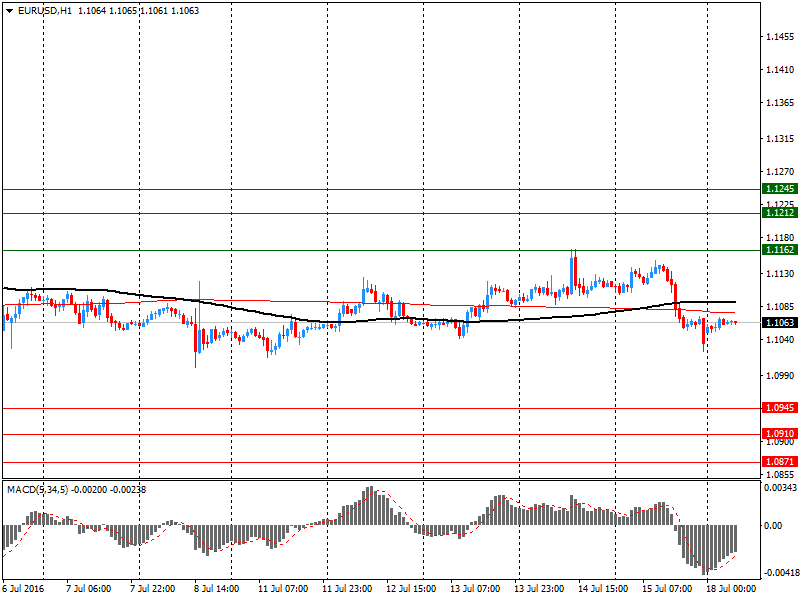Click the 14 Jul 15:00 time axis label
Viewport: 800px width, 600px height.
(x=603, y=589)
